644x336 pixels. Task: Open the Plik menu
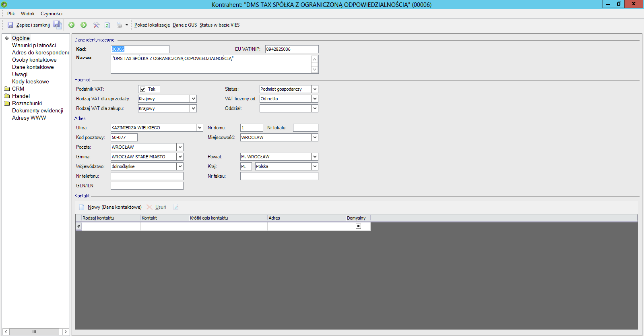tap(11, 14)
